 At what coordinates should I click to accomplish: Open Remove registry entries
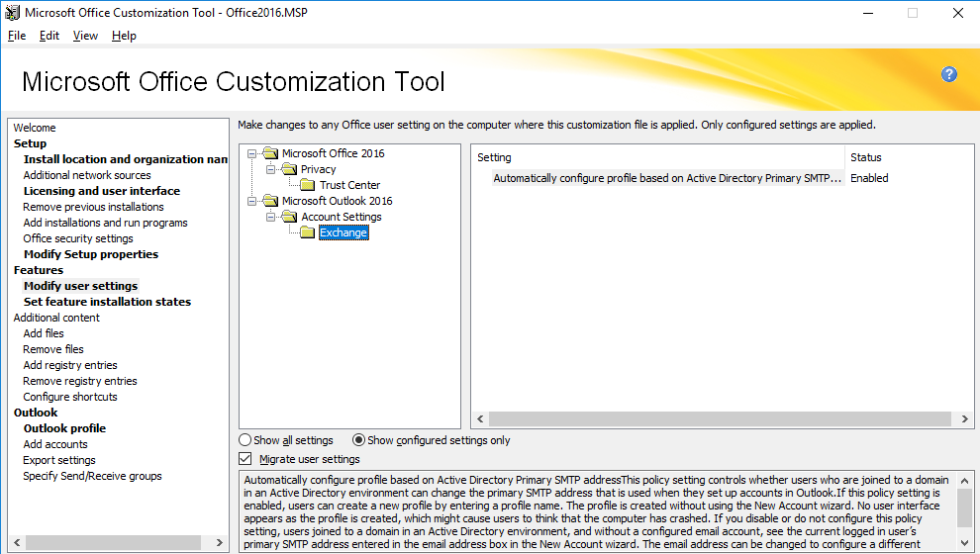coord(80,381)
